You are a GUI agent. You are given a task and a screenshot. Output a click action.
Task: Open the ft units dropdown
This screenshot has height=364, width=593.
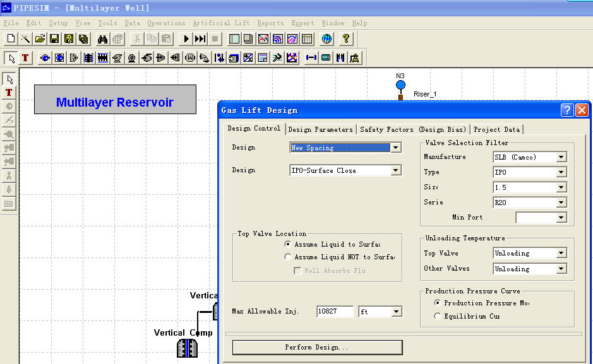click(396, 312)
